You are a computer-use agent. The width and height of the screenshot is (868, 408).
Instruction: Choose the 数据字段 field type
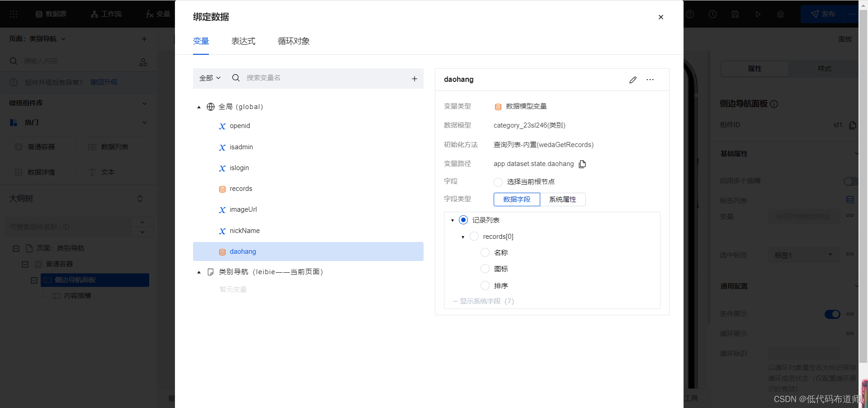pos(517,199)
